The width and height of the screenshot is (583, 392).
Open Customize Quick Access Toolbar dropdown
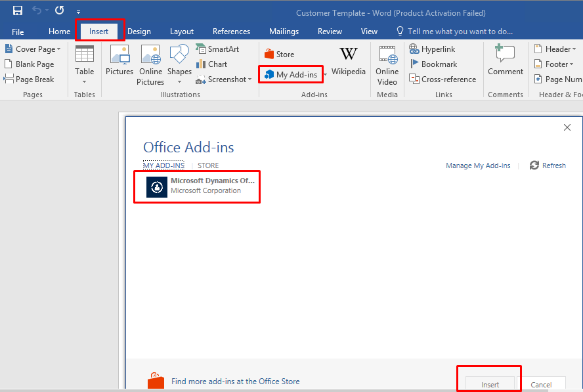78,12
